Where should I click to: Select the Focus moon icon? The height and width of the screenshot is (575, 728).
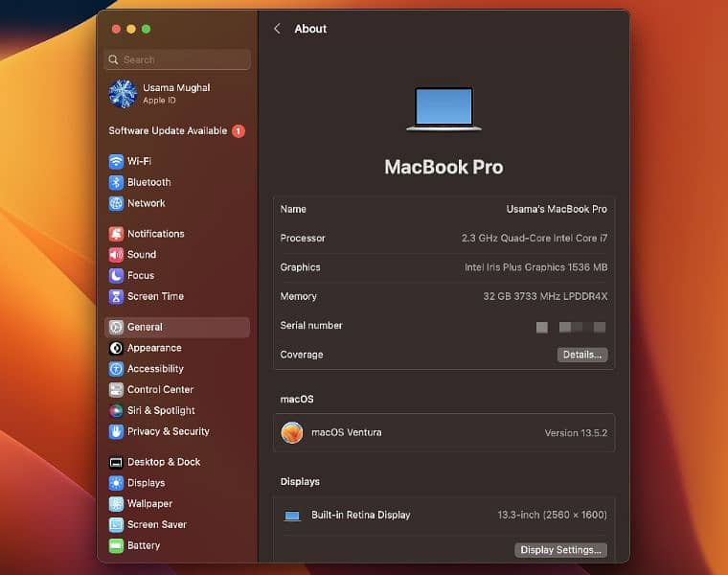pyautogui.click(x=116, y=275)
